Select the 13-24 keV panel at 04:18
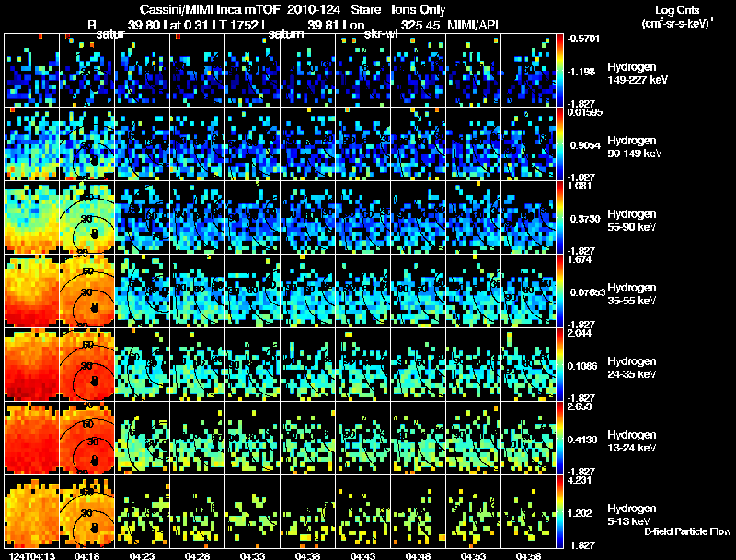 pyautogui.click(x=86, y=438)
